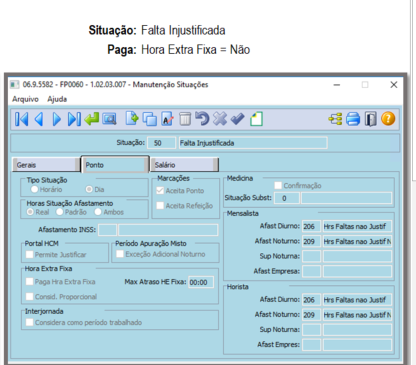Viewport: 416px width, 365px height.
Task: Click the note page icon
Action: 257,119
